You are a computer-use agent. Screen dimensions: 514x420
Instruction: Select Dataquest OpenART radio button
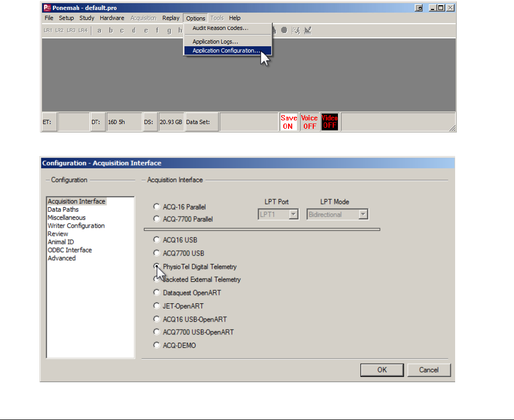coord(157,292)
